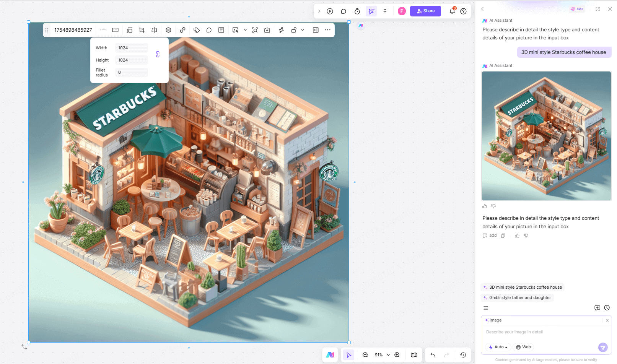
Task: Thumbs down the assistant text reply
Action: click(526, 236)
